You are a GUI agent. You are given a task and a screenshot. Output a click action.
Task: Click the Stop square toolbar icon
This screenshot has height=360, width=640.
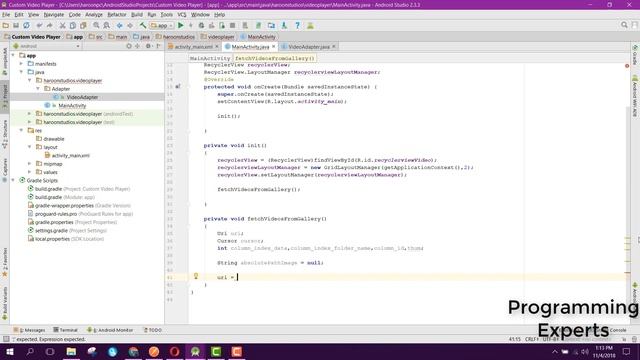(233, 25)
